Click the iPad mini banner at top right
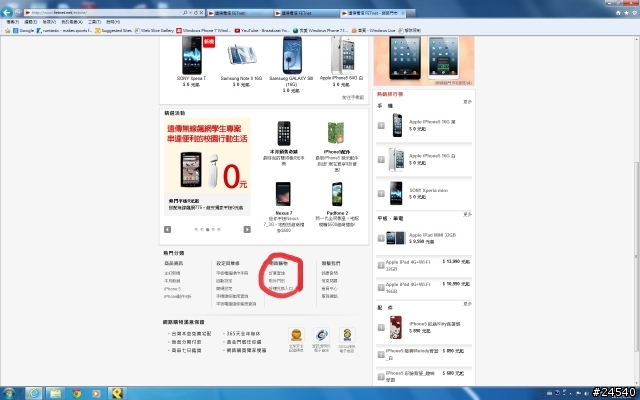 (x=424, y=60)
